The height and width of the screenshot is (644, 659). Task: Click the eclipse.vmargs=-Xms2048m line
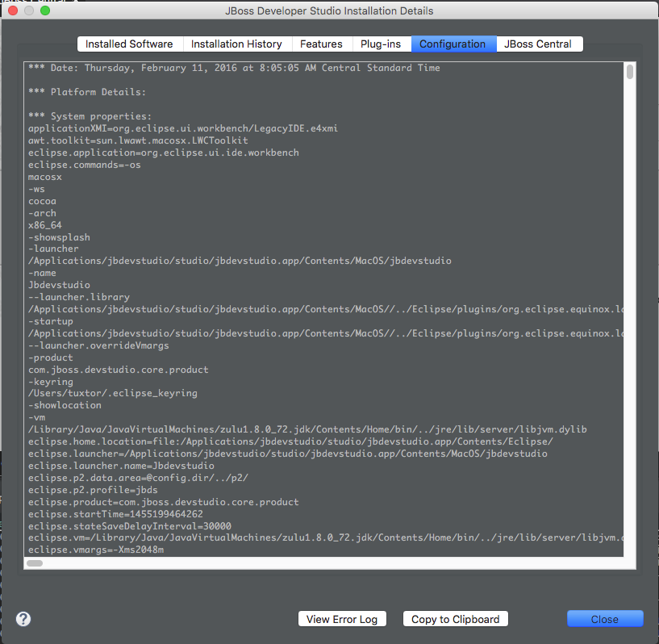pyautogui.click(x=95, y=550)
